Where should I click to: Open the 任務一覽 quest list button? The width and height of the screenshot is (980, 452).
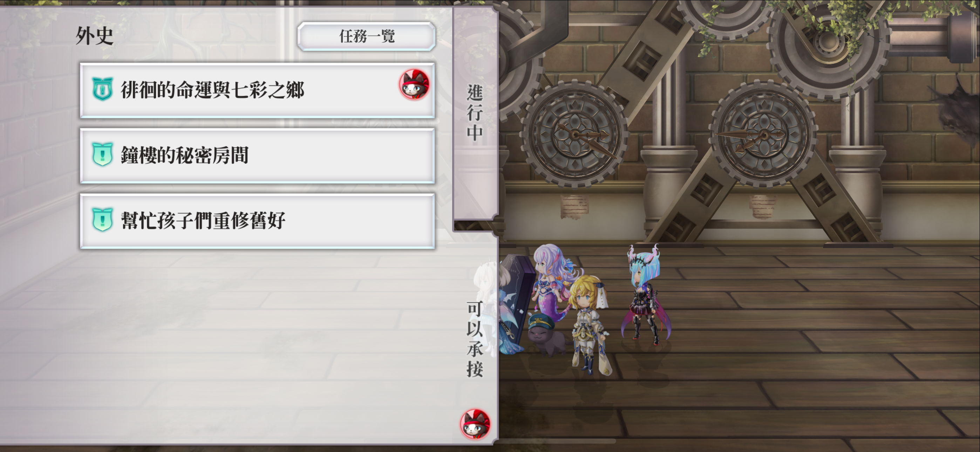coord(366,36)
